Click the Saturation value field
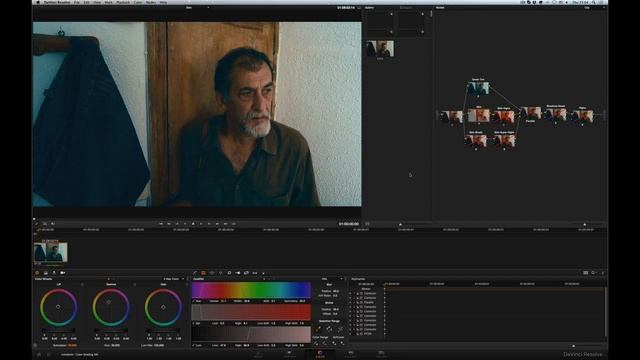Image resolution: width=640 pixels, height=360 pixels. pyautogui.click(x=72, y=345)
